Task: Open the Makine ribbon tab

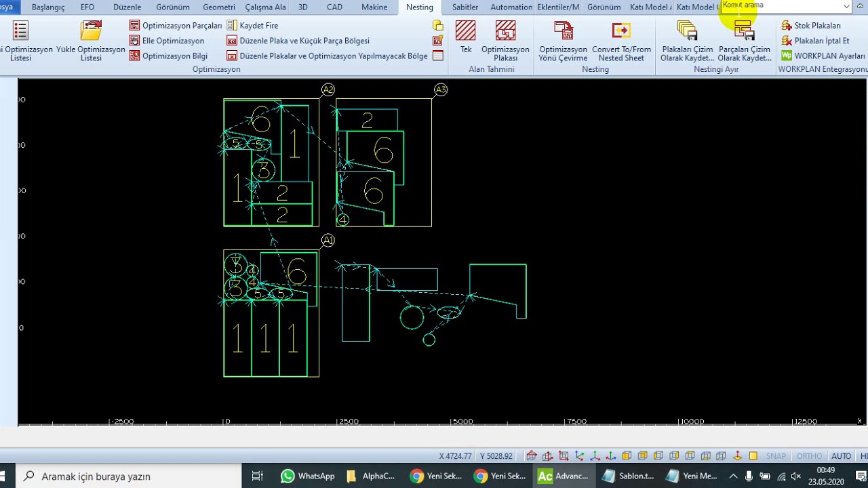Action: [x=374, y=7]
